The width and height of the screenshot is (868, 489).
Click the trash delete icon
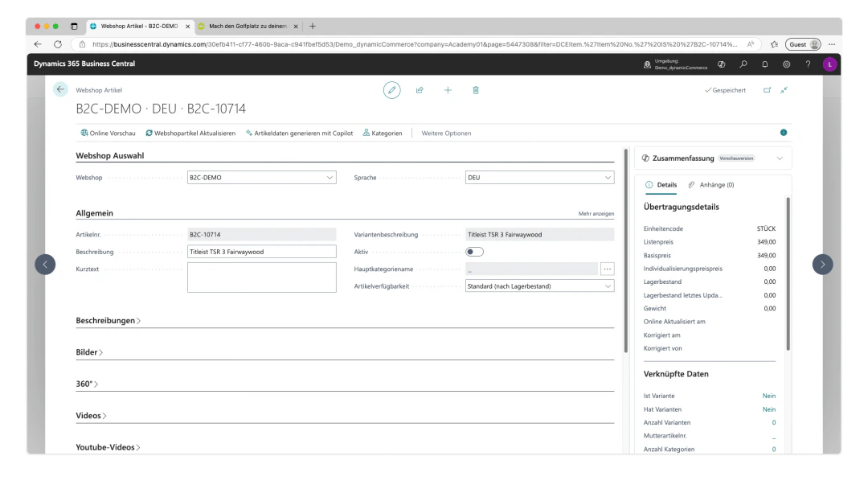(x=476, y=90)
